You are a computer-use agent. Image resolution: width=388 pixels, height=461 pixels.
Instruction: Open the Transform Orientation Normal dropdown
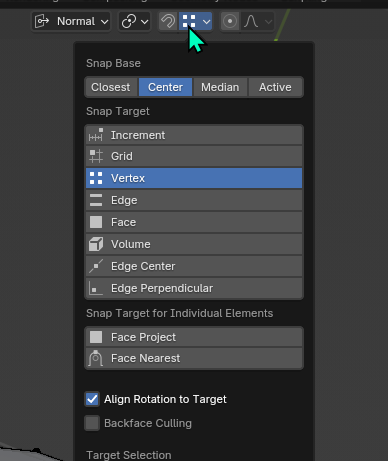(x=71, y=21)
